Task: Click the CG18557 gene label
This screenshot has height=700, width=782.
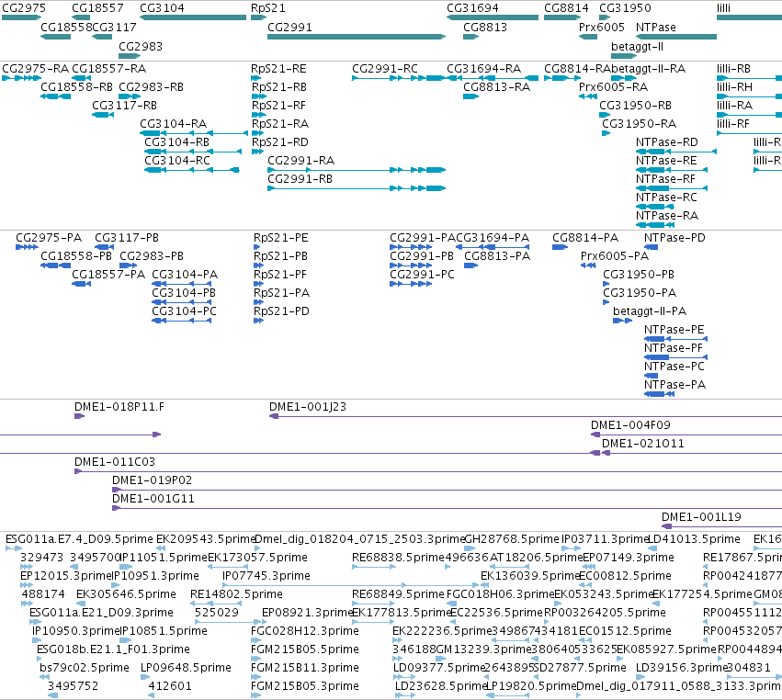Action: [97, 8]
